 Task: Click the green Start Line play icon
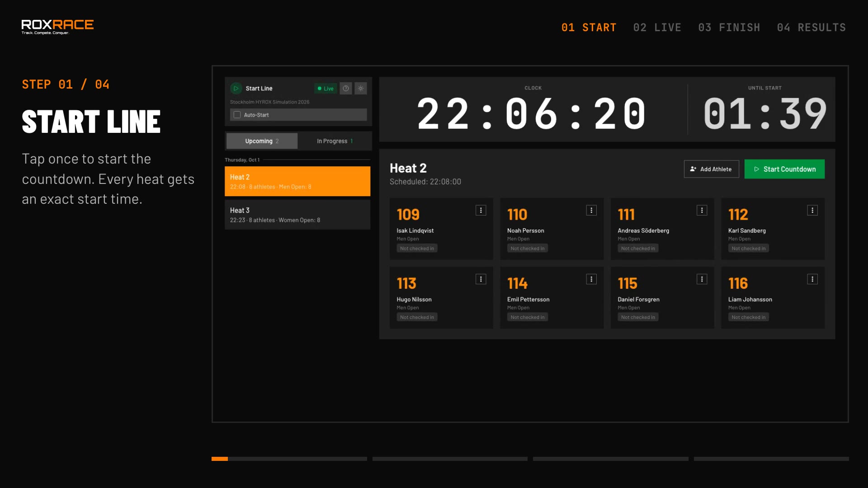pos(236,89)
